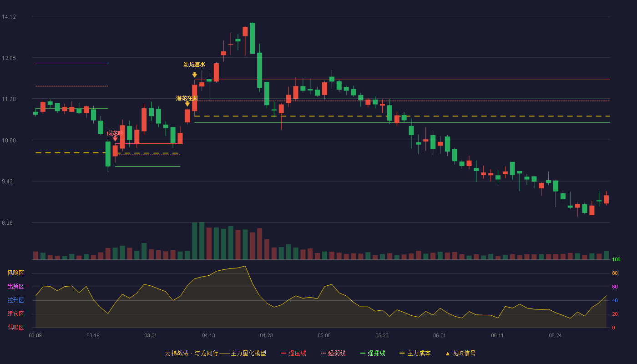Click the tallest green candlestick at the price peak

pos(252,38)
